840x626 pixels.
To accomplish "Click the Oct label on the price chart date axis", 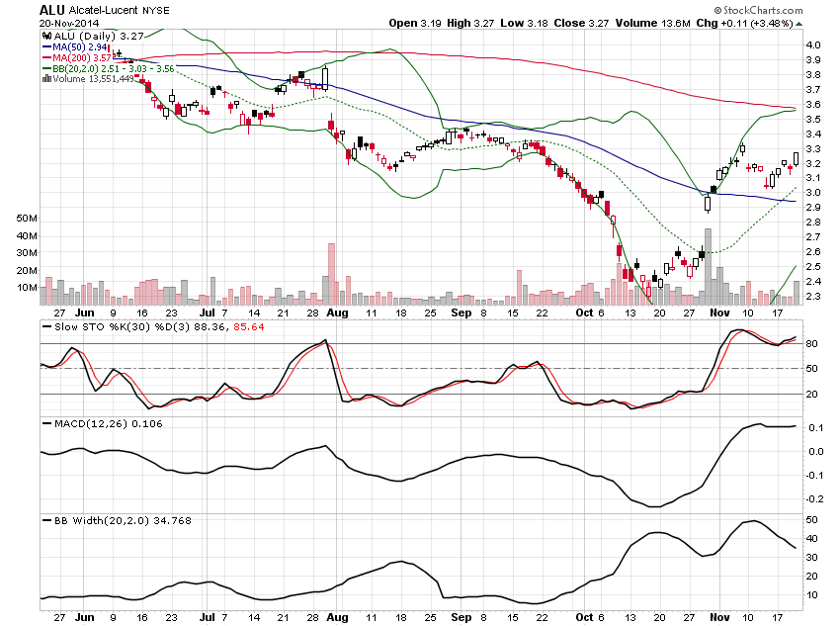I will [584, 313].
